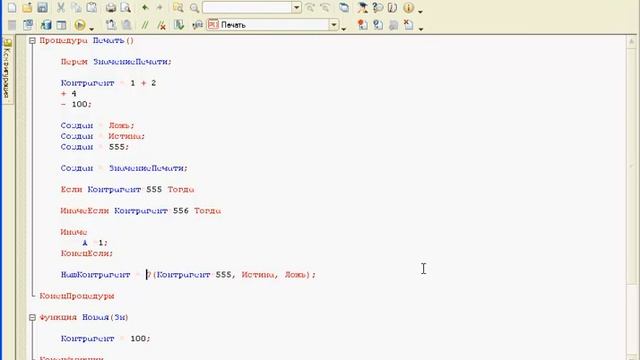This screenshot has width=640, height=360.
Task: Click the line 'Создан = ЗначениеПечати;'
Action: [x=124, y=168]
